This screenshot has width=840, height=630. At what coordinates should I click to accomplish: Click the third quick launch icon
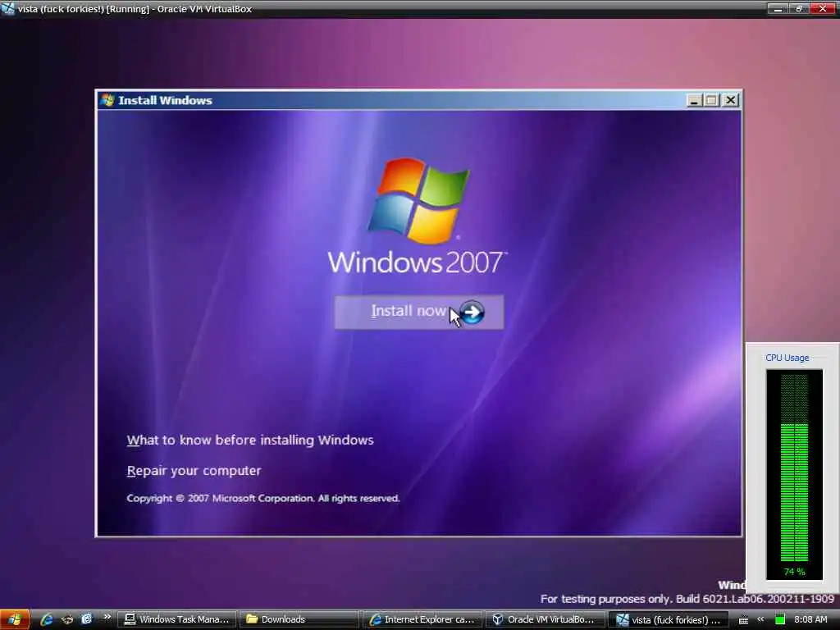(x=86, y=620)
